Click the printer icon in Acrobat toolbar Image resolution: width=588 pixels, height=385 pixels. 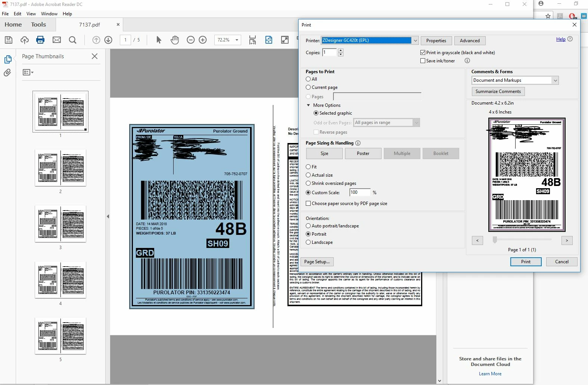(x=40, y=40)
